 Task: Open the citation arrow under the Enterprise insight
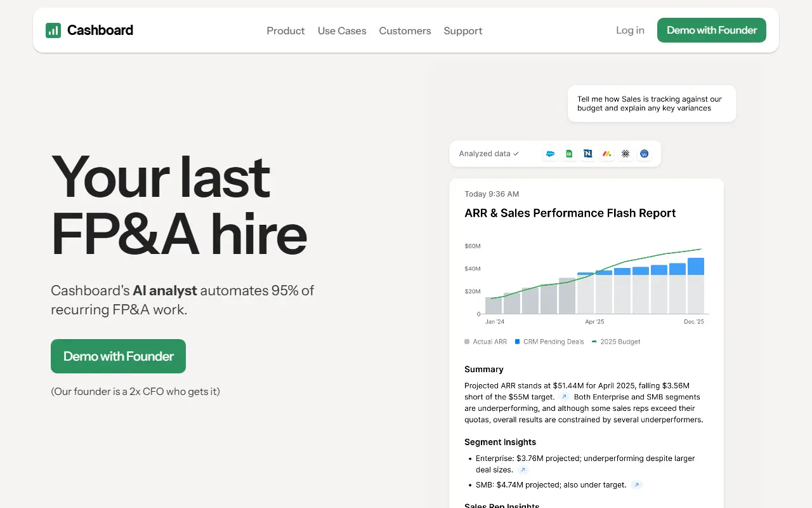point(523,470)
